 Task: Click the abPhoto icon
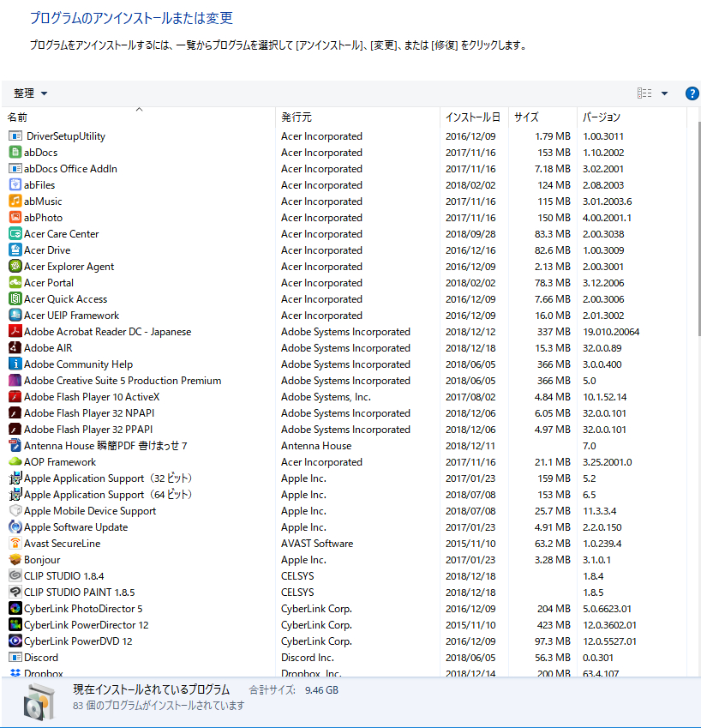[x=15, y=217]
